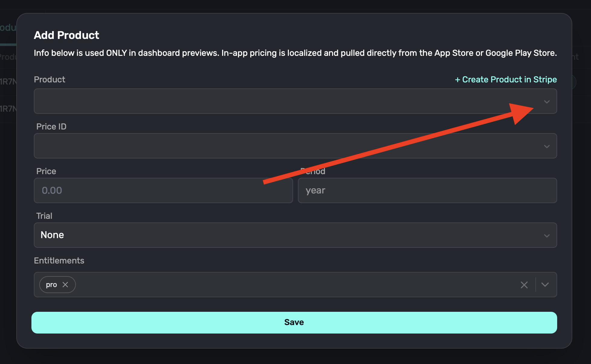Click the "Product" field label
The image size is (591, 364).
[50, 79]
